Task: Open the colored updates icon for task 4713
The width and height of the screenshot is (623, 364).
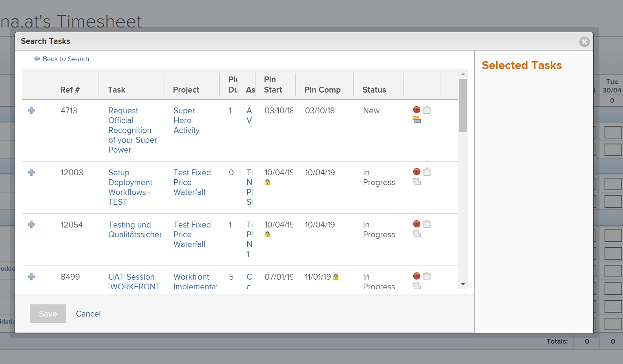Action: pos(417,120)
